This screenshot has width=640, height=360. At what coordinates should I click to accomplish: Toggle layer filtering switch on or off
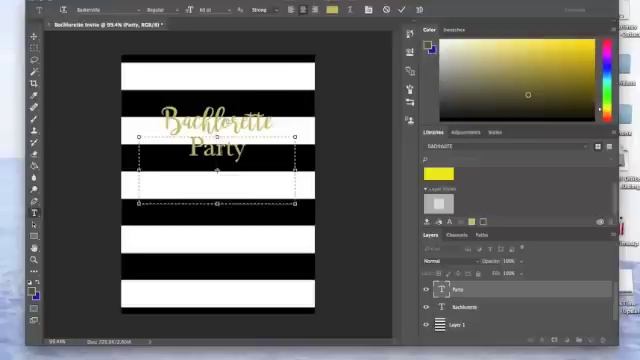[x=522, y=248]
